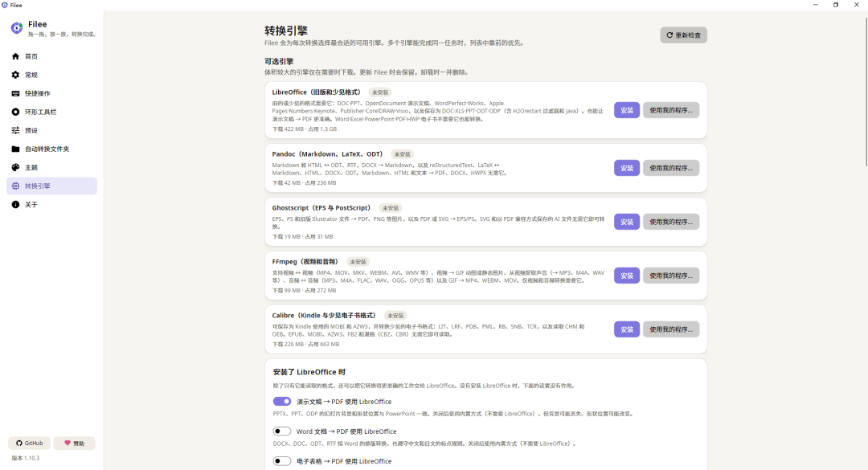
Task: Click the 未安装 badge next to LibreOffice
Action: [x=379, y=92]
